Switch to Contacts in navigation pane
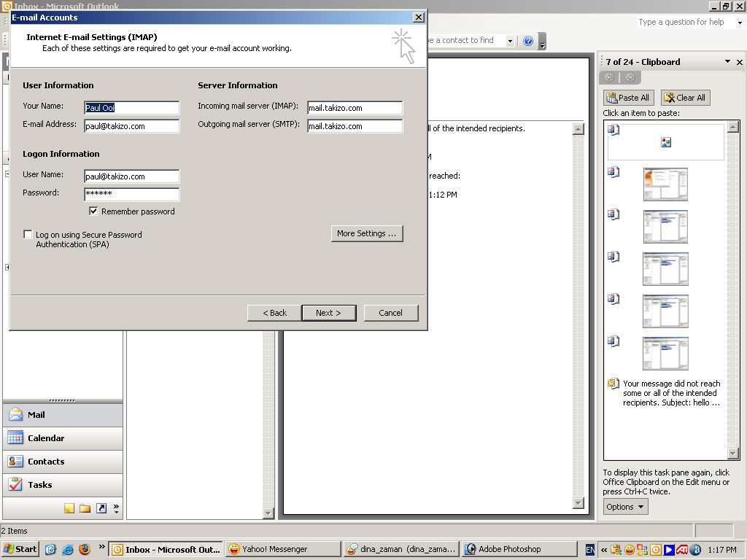 [x=63, y=462]
